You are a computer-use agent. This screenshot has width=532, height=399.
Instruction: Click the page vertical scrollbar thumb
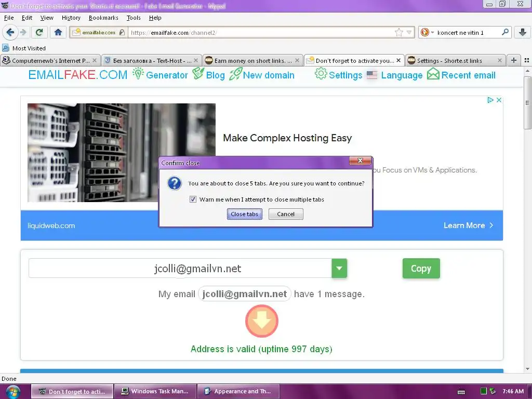(527, 103)
